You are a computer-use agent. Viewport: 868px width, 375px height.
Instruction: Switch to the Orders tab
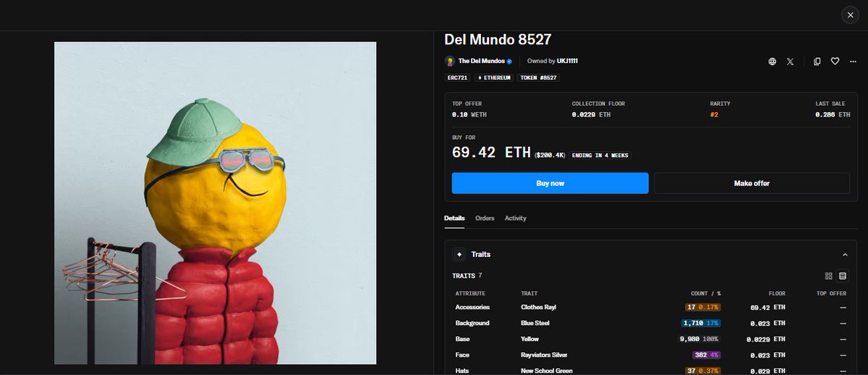(485, 218)
